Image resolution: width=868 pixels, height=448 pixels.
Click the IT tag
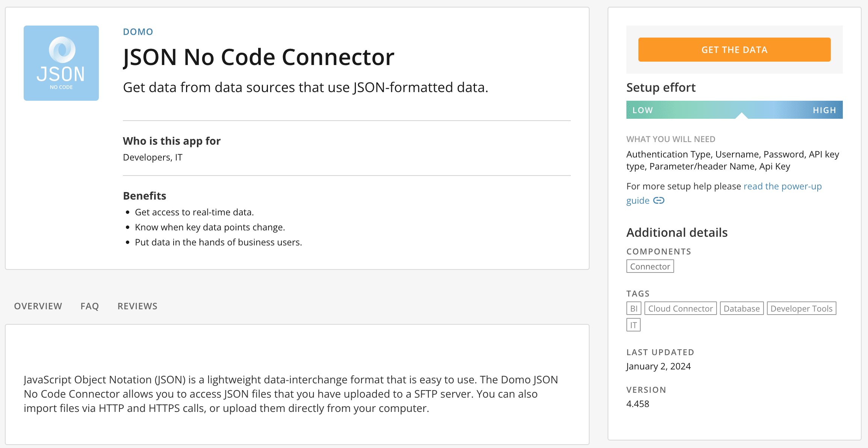[x=634, y=325]
